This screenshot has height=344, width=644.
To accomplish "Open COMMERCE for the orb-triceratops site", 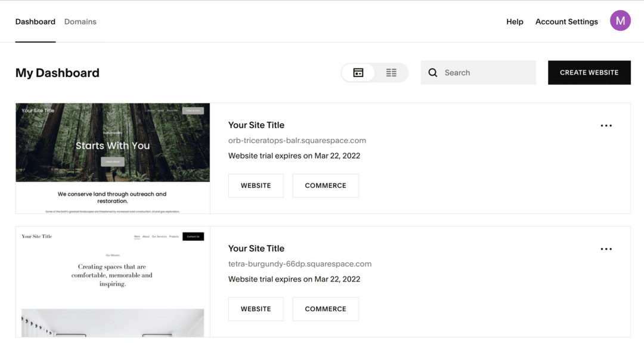I will (x=325, y=185).
